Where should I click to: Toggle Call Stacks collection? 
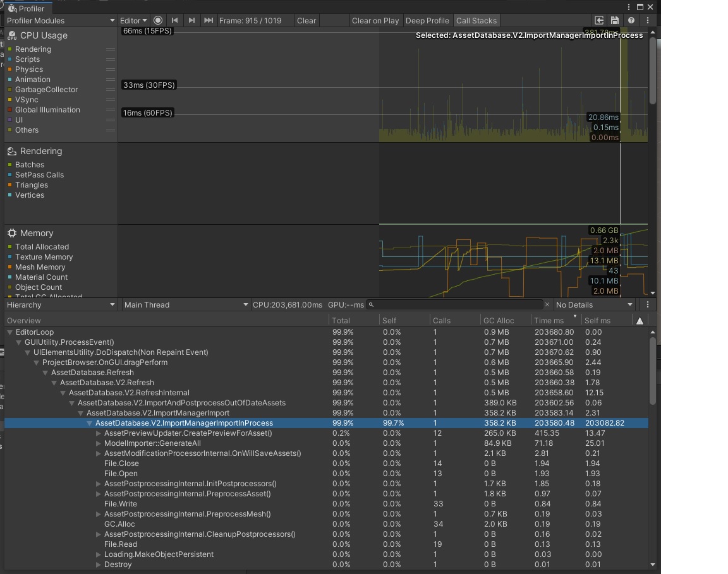click(476, 20)
